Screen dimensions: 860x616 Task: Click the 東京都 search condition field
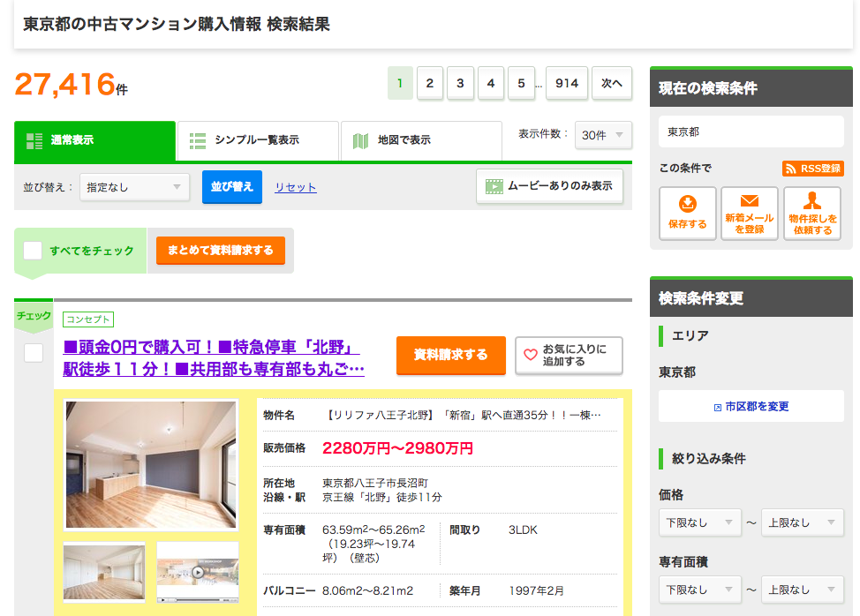[x=751, y=131]
